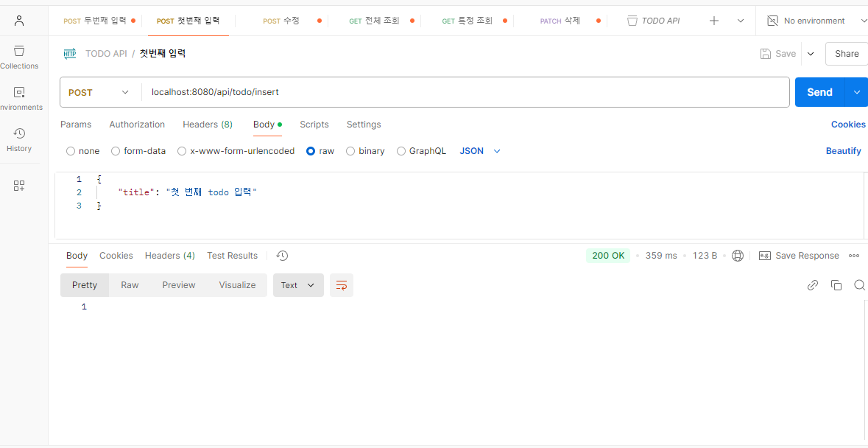This screenshot has height=448, width=868.
Task: Switch to the Params tab
Action: 76,125
